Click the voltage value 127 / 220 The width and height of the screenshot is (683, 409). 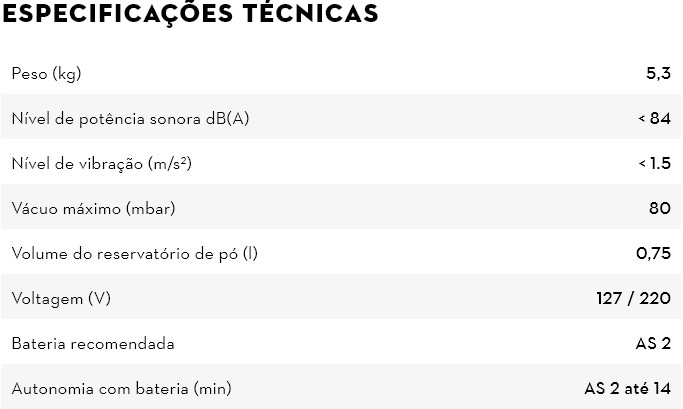tap(633, 298)
